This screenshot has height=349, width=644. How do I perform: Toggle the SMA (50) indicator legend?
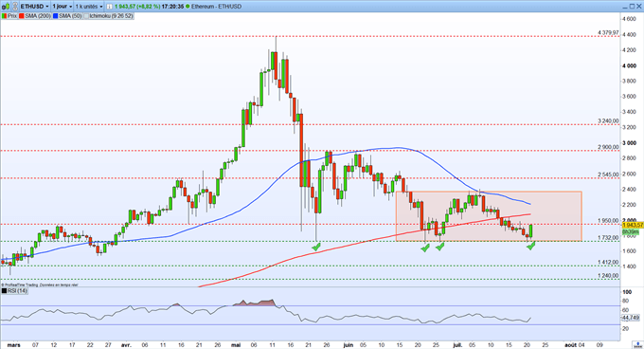pos(67,16)
